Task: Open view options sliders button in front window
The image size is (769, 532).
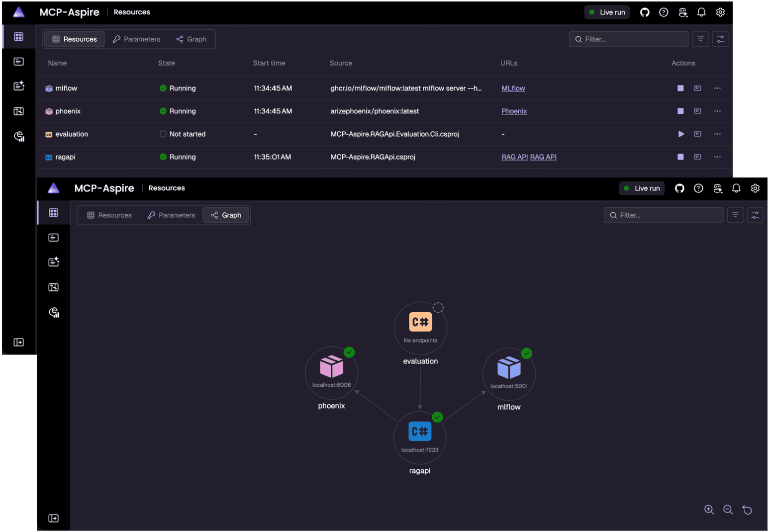Action: (x=755, y=215)
